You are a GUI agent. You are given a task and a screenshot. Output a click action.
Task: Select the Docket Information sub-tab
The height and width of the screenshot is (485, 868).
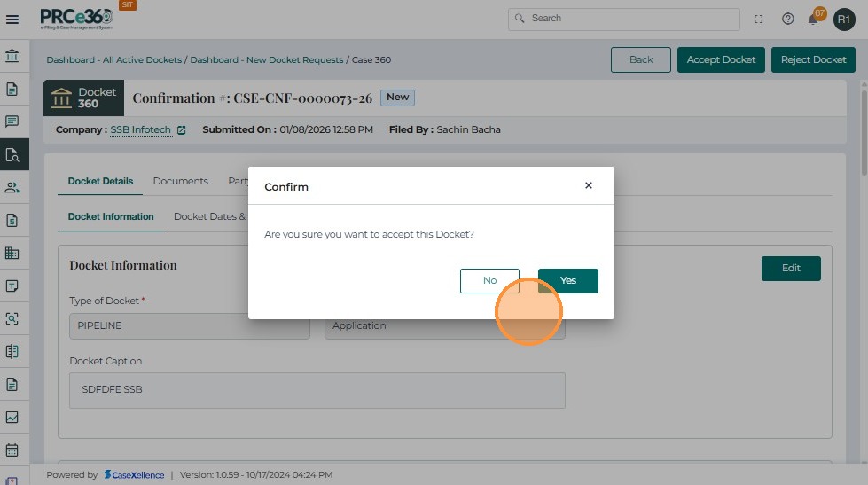tap(111, 216)
